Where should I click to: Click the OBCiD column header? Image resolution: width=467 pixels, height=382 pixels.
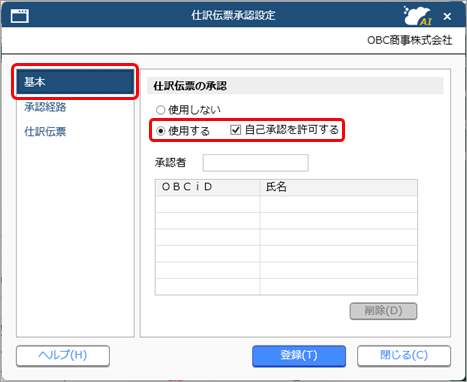207,187
